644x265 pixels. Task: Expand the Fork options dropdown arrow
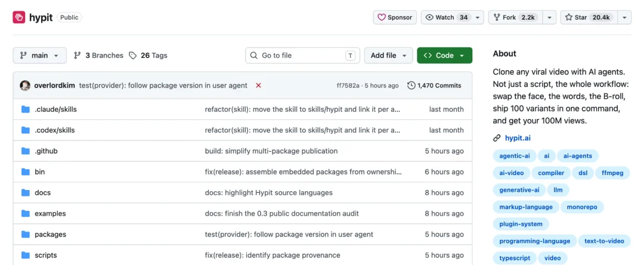[550, 18]
